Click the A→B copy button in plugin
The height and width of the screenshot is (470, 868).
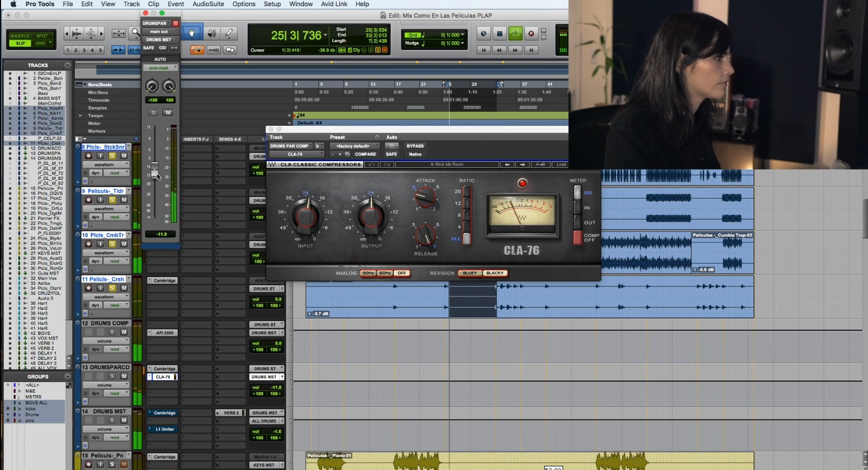coord(540,164)
